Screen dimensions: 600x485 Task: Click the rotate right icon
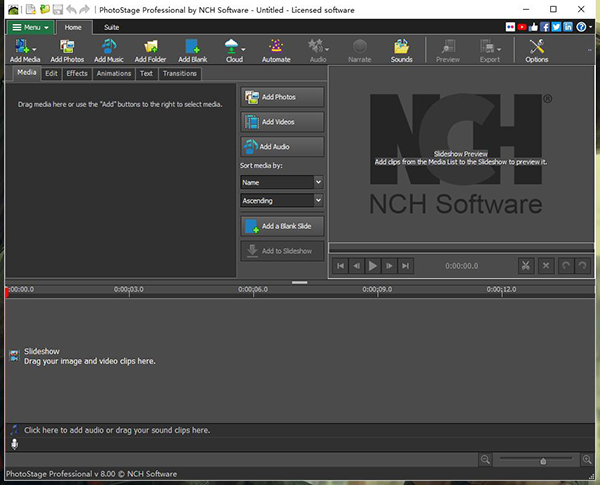pyautogui.click(x=582, y=266)
